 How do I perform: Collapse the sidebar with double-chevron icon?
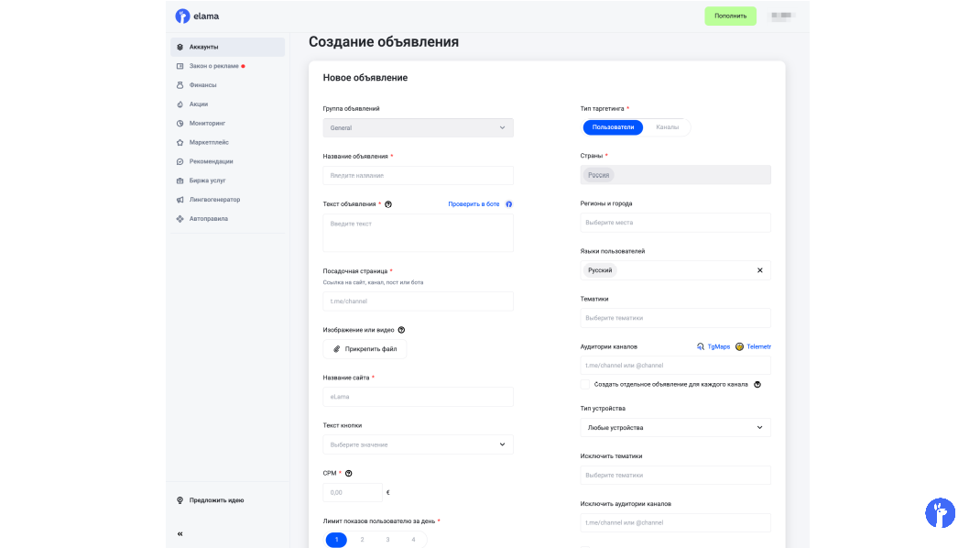180,533
